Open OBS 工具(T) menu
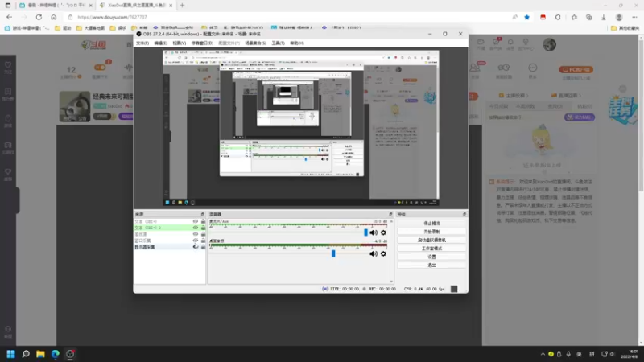Screen dimensions: 644x362 [x=278, y=43]
